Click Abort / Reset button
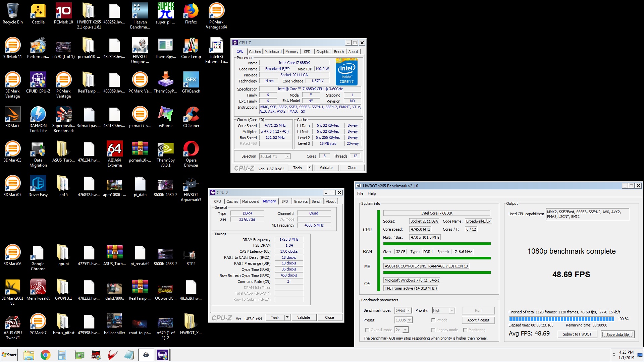The width and height of the screenshot is (644, 362). click(478, 320)
